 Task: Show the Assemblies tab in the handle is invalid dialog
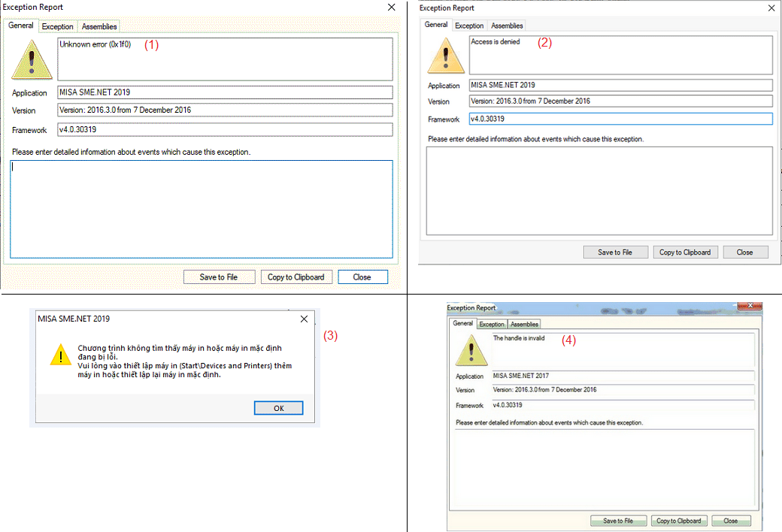click(524, 324)
